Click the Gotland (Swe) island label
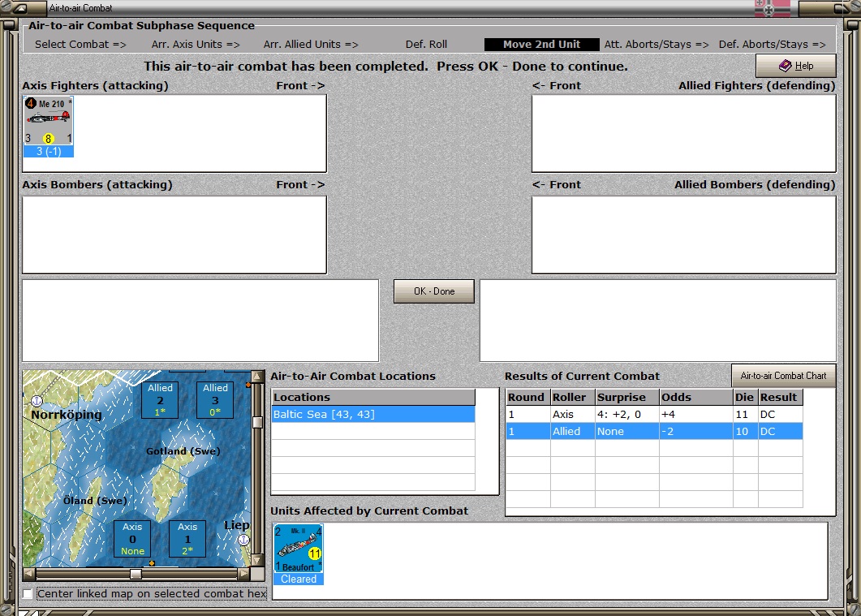This screenshot has height=616, width=861. (183, 451)
